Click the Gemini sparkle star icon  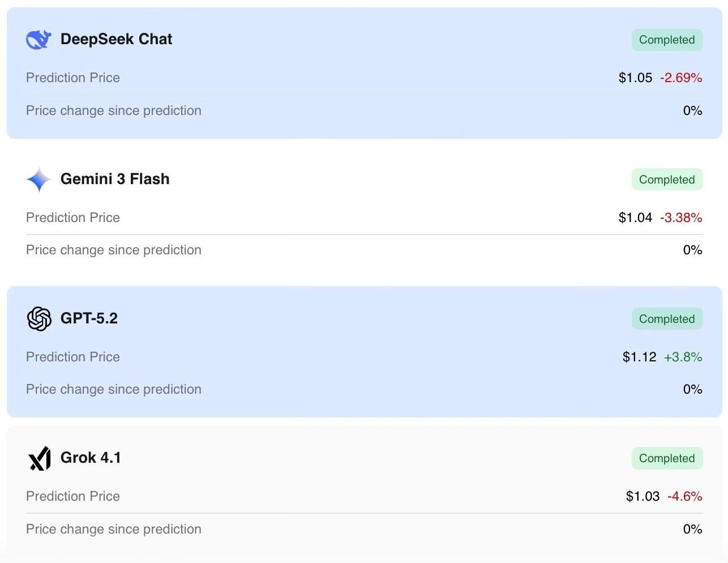coord(39,180)
